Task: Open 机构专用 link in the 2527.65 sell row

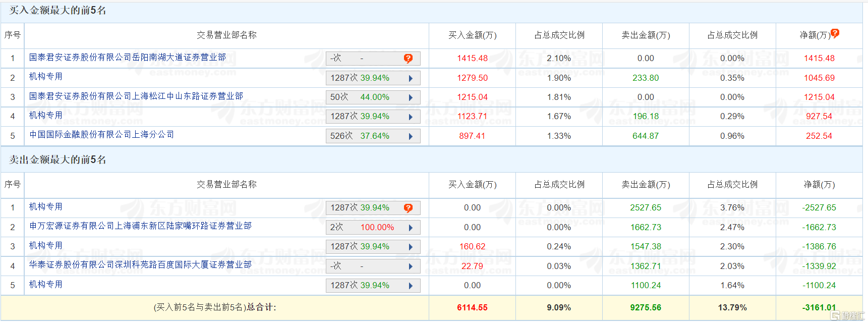Action: (46, 206)
